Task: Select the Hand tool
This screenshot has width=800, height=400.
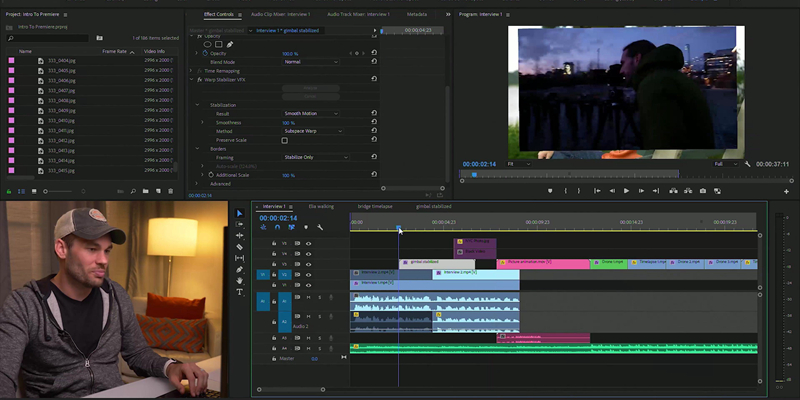Action: coord(240,281)
